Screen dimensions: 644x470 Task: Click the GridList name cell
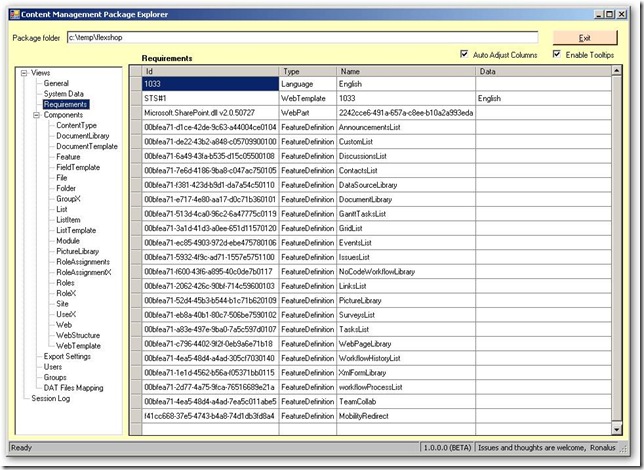(x=406, y=228)
